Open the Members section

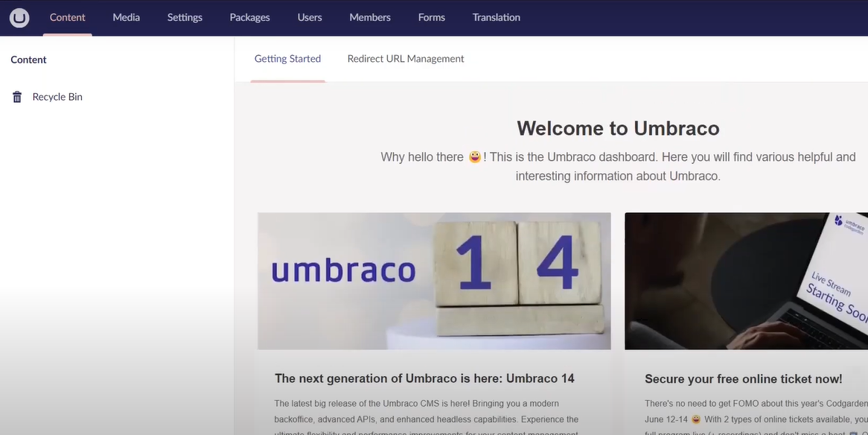370,17
